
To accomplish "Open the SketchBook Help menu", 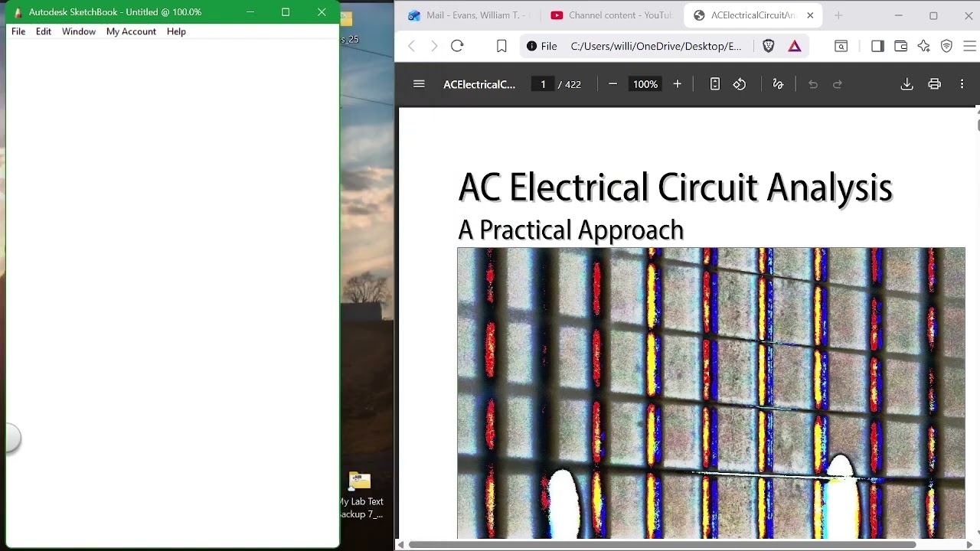I will (x=176, y=31).
